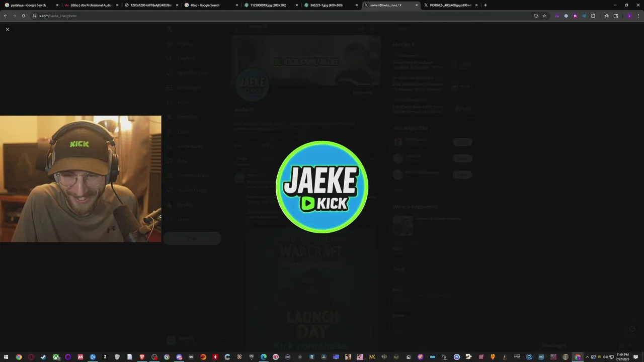
Task: Open Brave browser from the taskbar
Action: coord(142,357)
